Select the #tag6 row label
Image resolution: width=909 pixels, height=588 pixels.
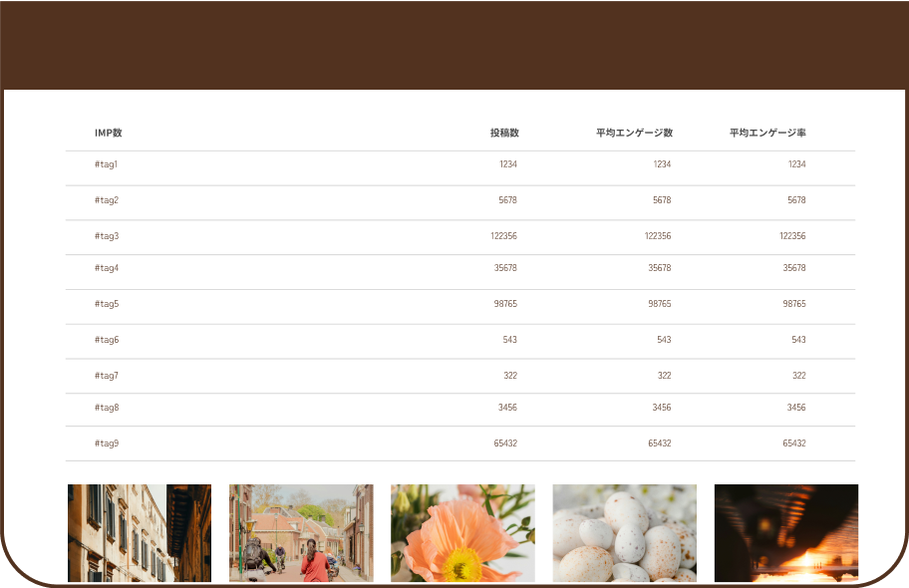[107, 340]
